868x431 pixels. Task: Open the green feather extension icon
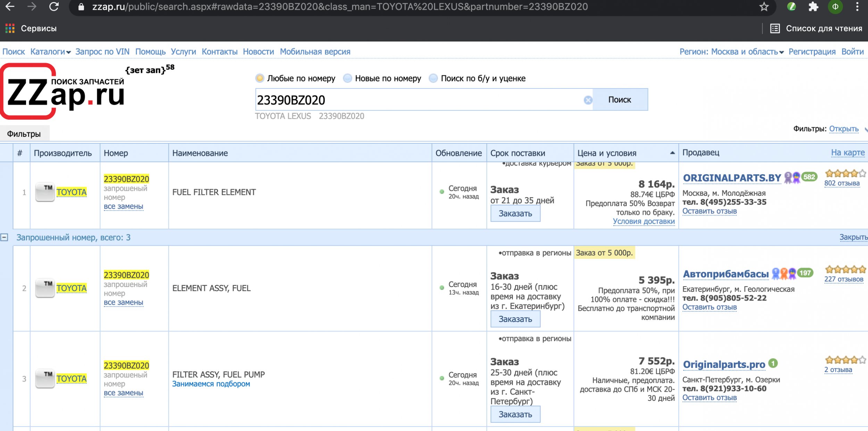[x=791, y=7]
